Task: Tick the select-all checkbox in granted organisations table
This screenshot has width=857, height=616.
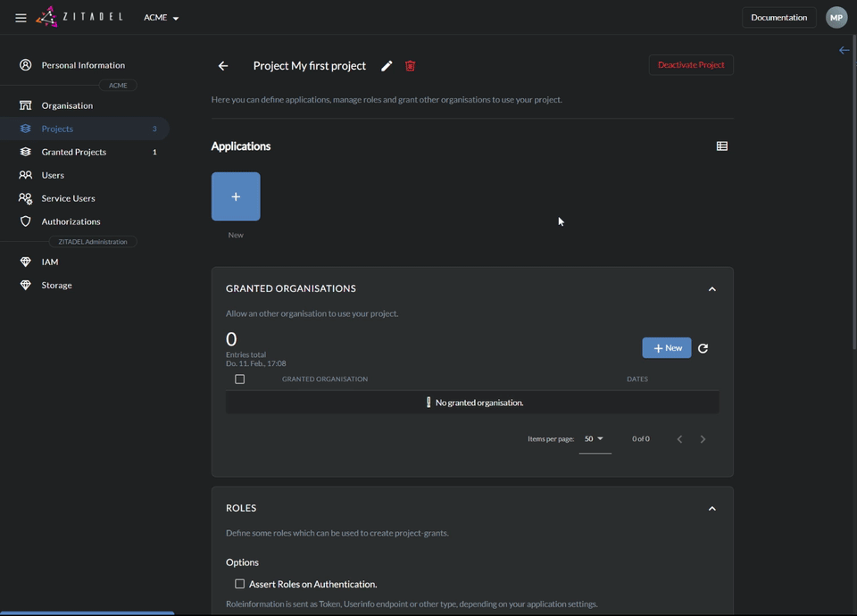Action: pos(239,379)
